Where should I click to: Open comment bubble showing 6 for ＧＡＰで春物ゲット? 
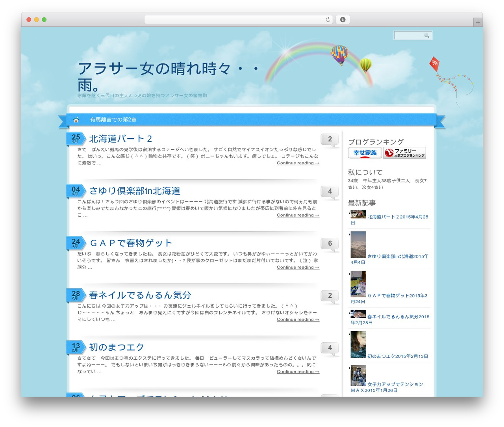(x=330, y=244)
